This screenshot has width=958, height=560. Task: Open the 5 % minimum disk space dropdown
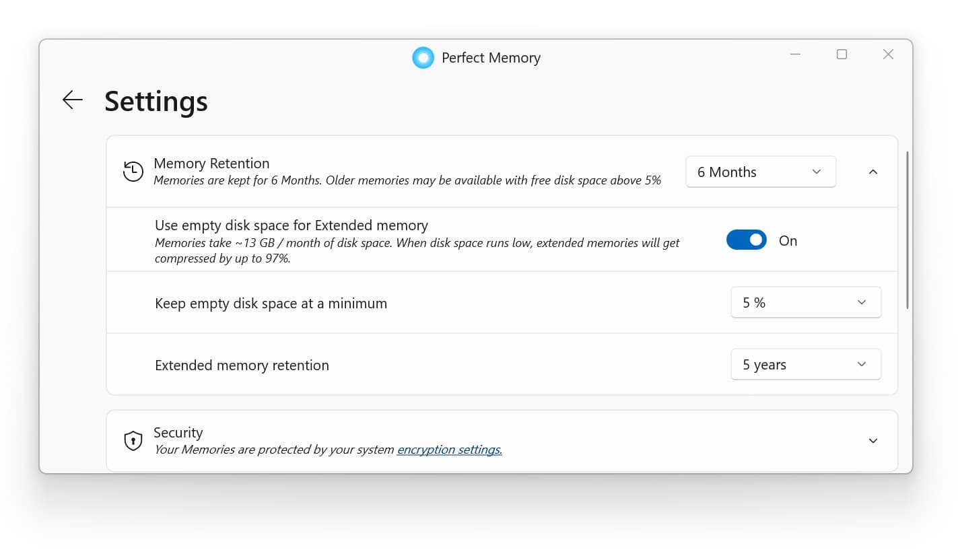[x=805, y=303]
